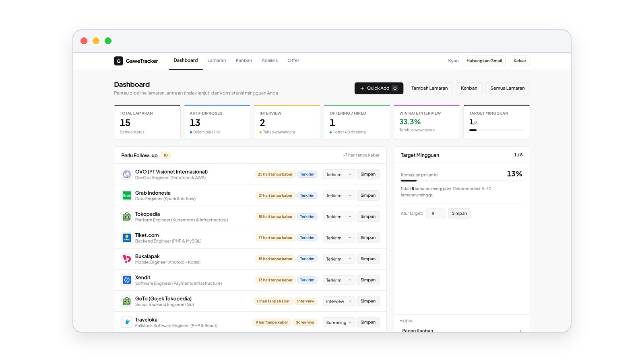644x362 pixels.
Task: Open the Lamaran tab
Action: [x=217, y=60]
